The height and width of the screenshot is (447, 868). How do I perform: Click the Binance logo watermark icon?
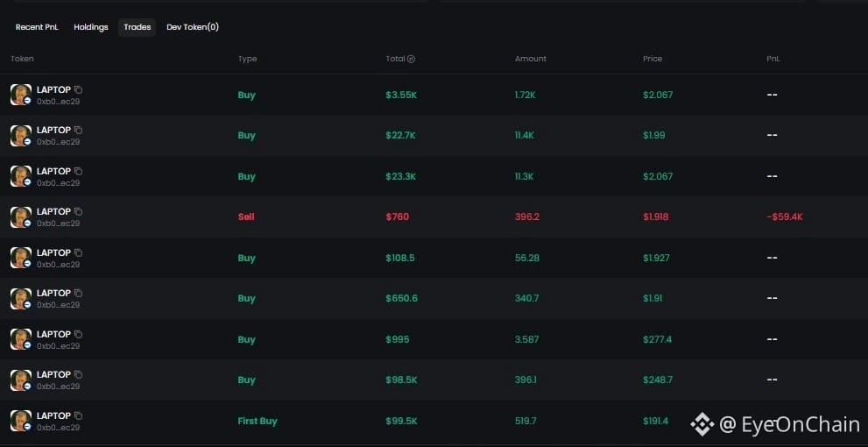point(702,425)
